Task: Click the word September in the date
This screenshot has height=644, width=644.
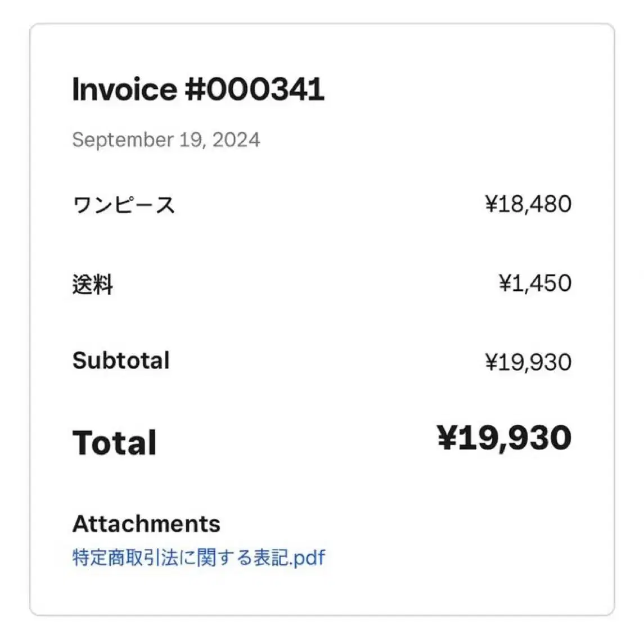Action: pyautogui.click(x=123, y=141)
